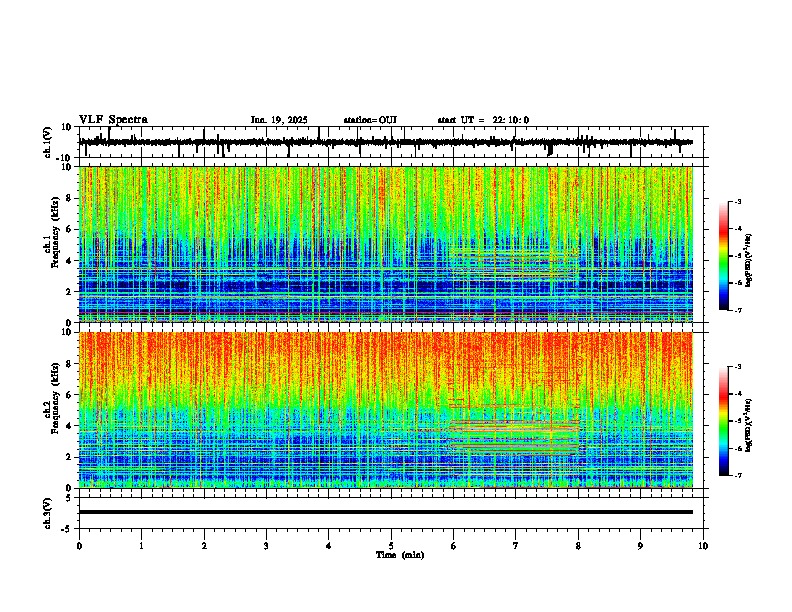Click time axis tick label "3"

click(266, 546)
